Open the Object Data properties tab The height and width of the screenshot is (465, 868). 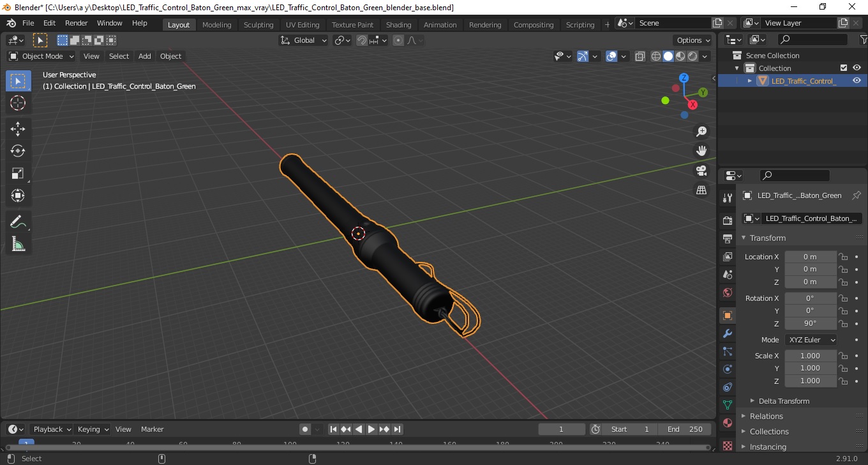click(728, 405)
